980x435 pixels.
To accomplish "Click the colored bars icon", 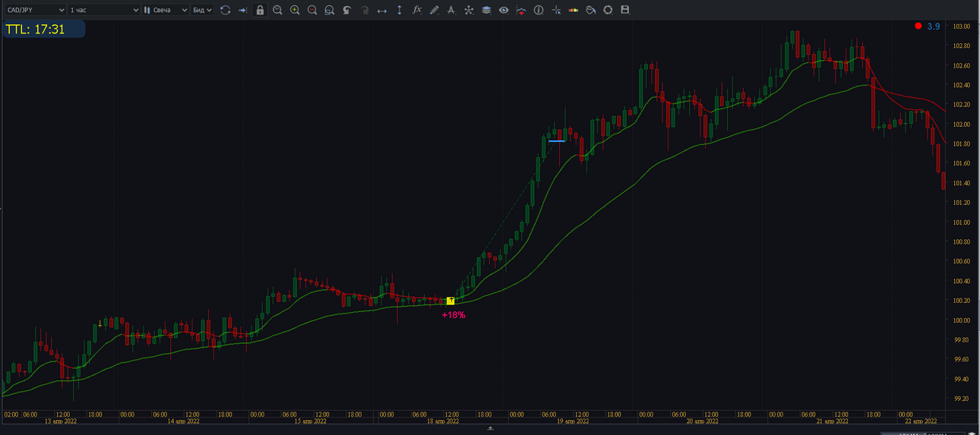I will 573,10.
